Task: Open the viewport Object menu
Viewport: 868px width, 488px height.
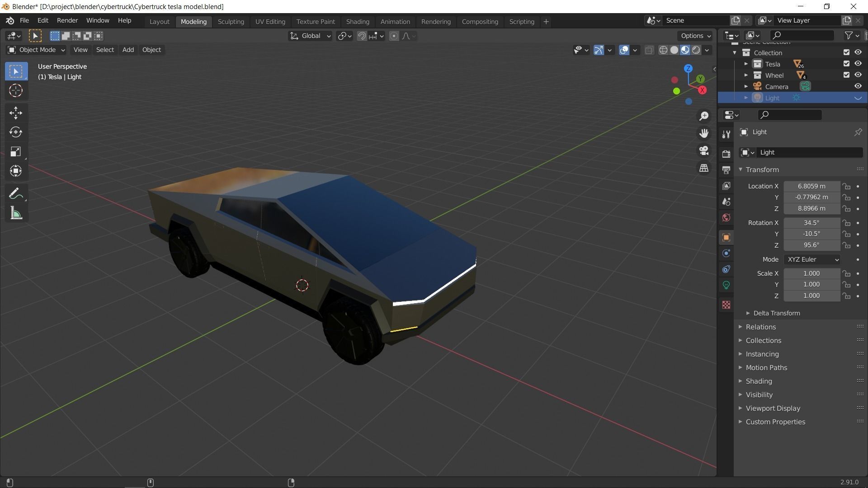Action: point(151,50)
